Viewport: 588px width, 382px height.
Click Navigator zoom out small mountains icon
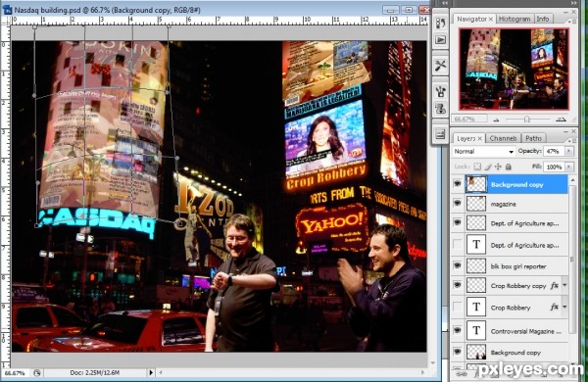(x=496, y=119)
